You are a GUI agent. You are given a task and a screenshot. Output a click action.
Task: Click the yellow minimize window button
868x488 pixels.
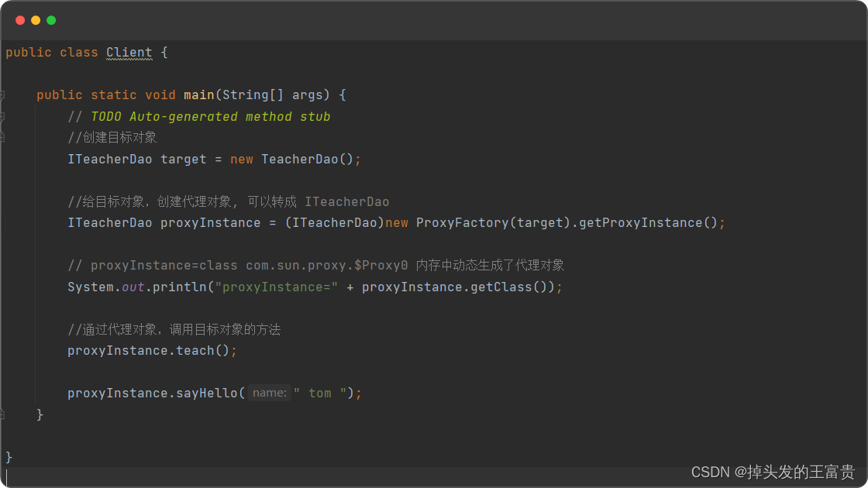point(36,20)
